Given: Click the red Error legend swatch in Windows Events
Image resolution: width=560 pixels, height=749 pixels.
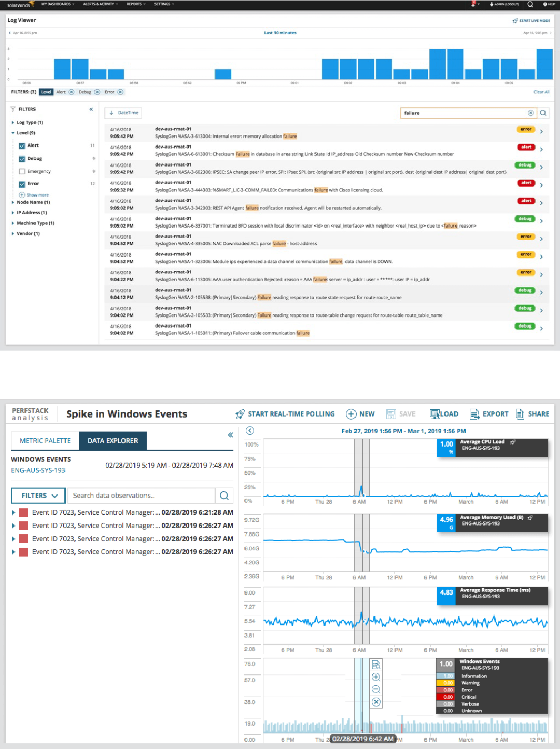Looking at the screenshot, I should [445, 690].
